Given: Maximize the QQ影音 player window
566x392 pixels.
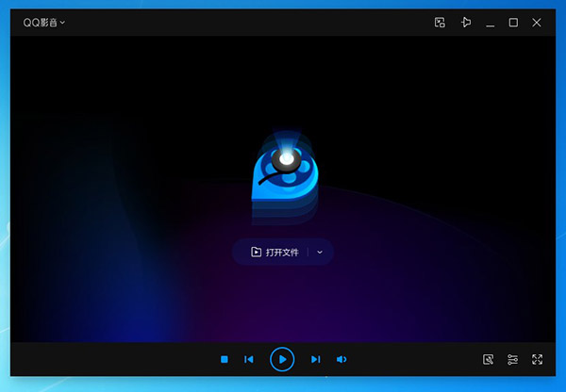Looking at the screenshot, I should [513, 23].
